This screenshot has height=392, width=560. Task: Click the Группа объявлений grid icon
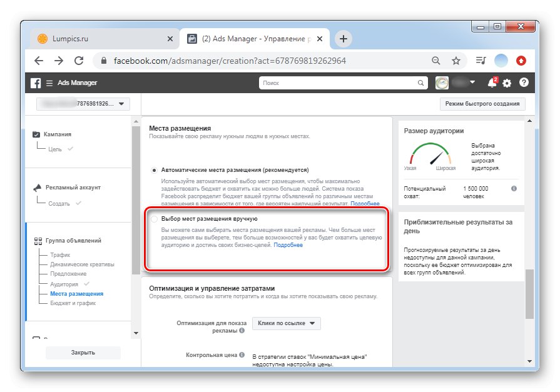tap(38, 241)
